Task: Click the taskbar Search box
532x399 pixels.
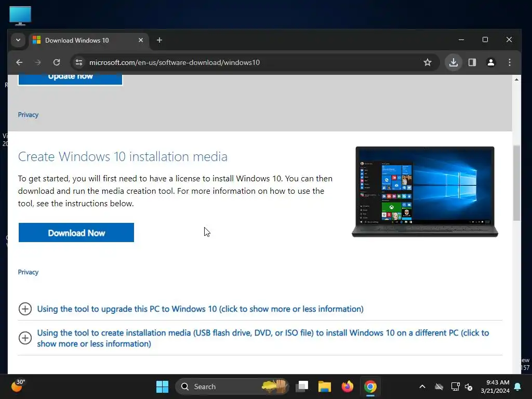Action: pyautogui.click(x=232, y=387)
